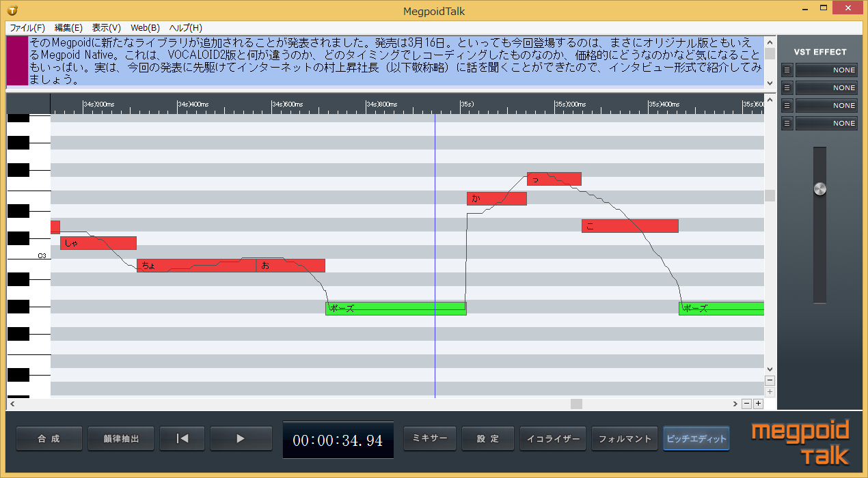Click the piano roll scroll-down arrow

click(770, 369)
